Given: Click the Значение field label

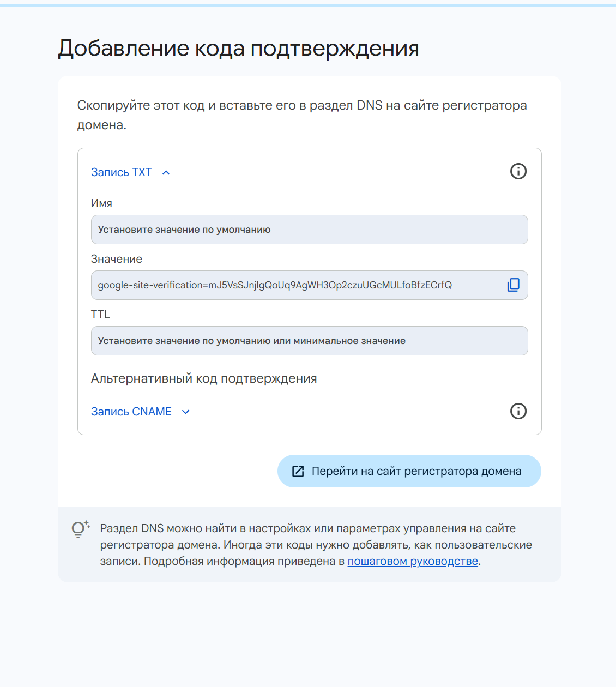Looking at the screenshot, I should pyautogui.click(x=116, y=259).
